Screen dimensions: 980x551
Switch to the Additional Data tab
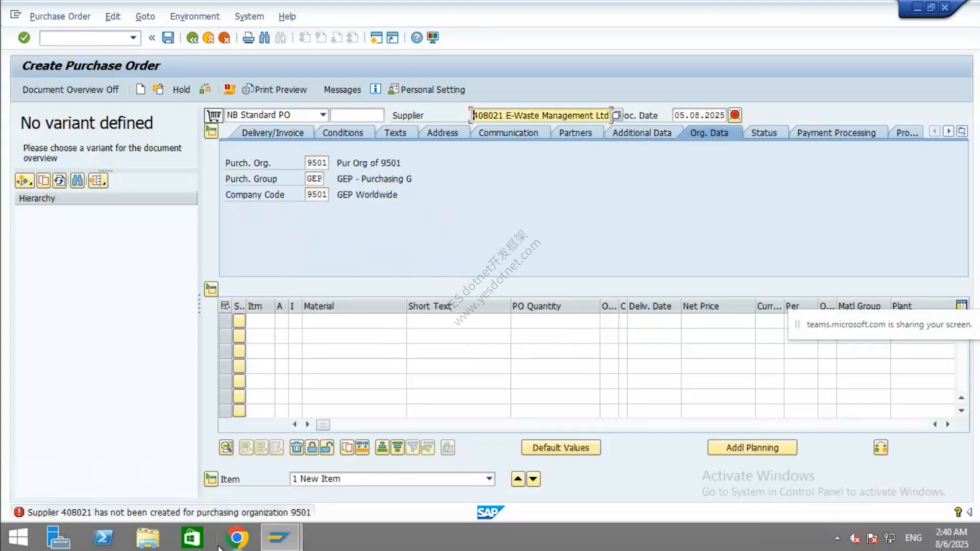click(642, 133)
